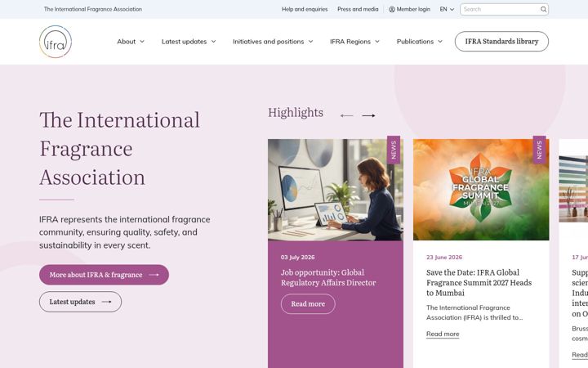
Task: Click the 23 June 2026 date text
Action: pos(444,258)
